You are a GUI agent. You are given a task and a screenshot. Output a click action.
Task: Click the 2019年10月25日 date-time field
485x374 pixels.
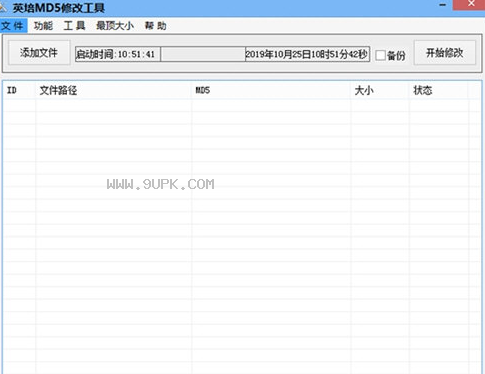tap(307, 54)
